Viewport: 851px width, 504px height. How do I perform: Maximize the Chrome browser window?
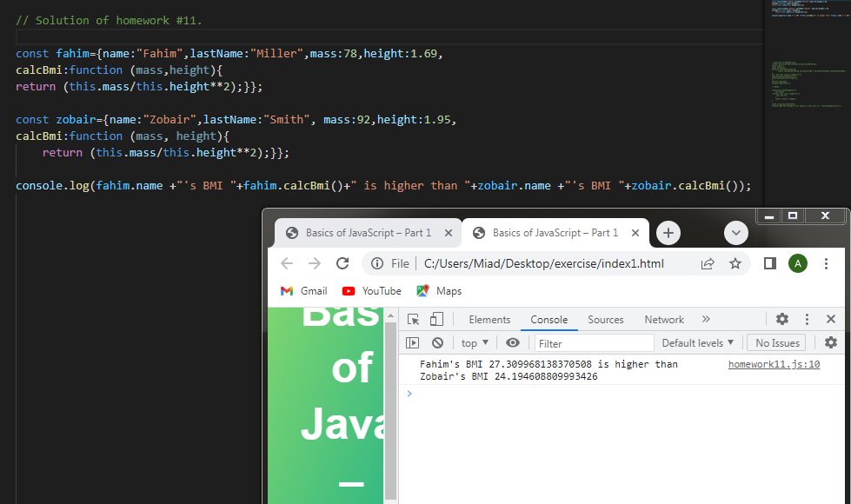(x=793, y=216)
